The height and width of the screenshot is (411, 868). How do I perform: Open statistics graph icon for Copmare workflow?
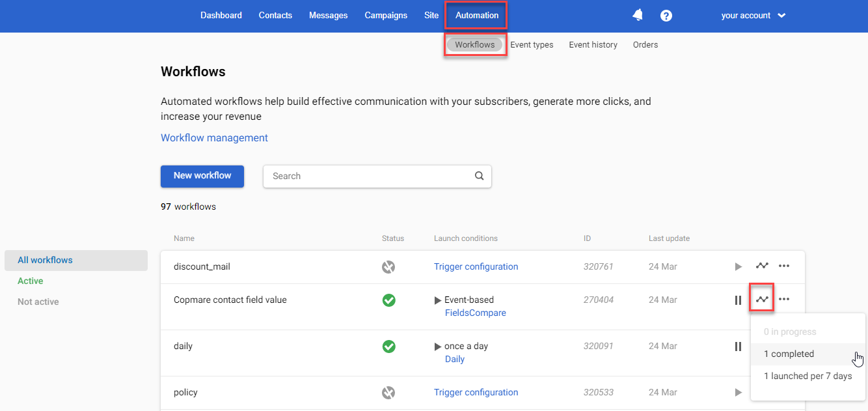pyautogui.click(x=762, y=300)
